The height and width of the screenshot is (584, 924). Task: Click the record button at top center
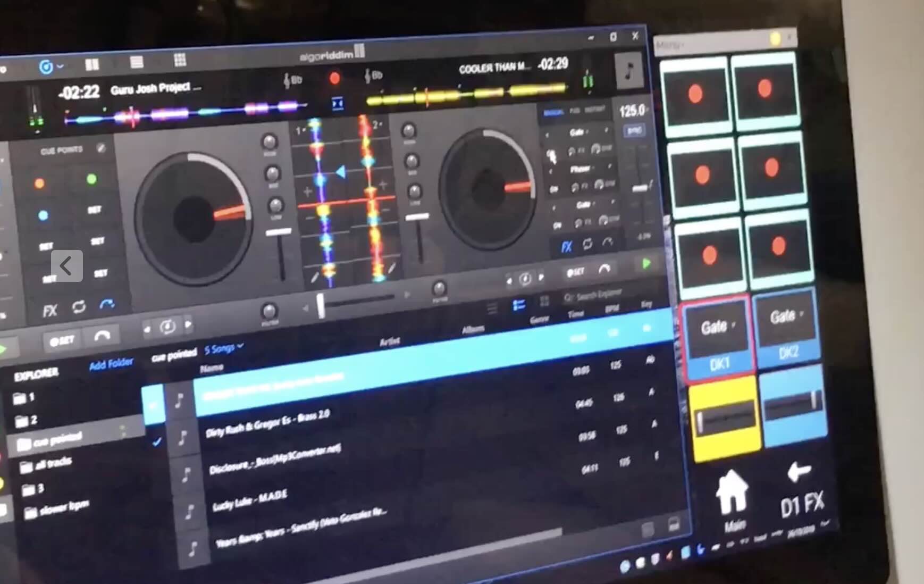[x=334, y=79]
